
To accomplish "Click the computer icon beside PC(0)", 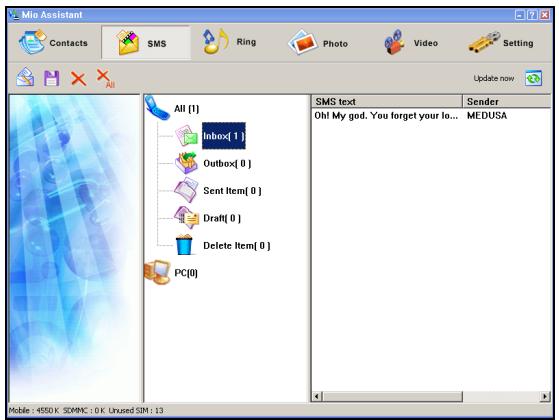I will pos(157,272).
